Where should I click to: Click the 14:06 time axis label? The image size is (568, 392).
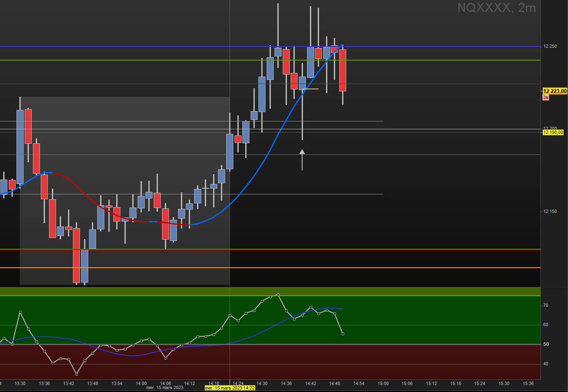point(165,383)
